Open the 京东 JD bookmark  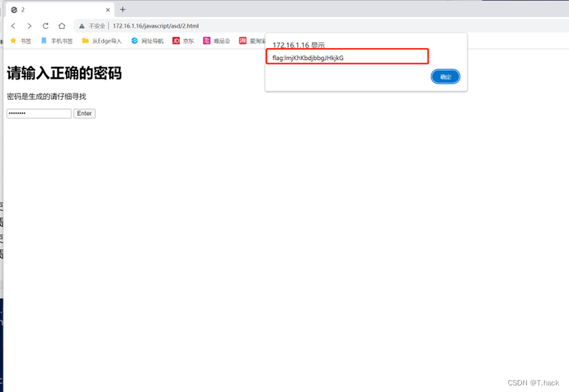point(183,40)
